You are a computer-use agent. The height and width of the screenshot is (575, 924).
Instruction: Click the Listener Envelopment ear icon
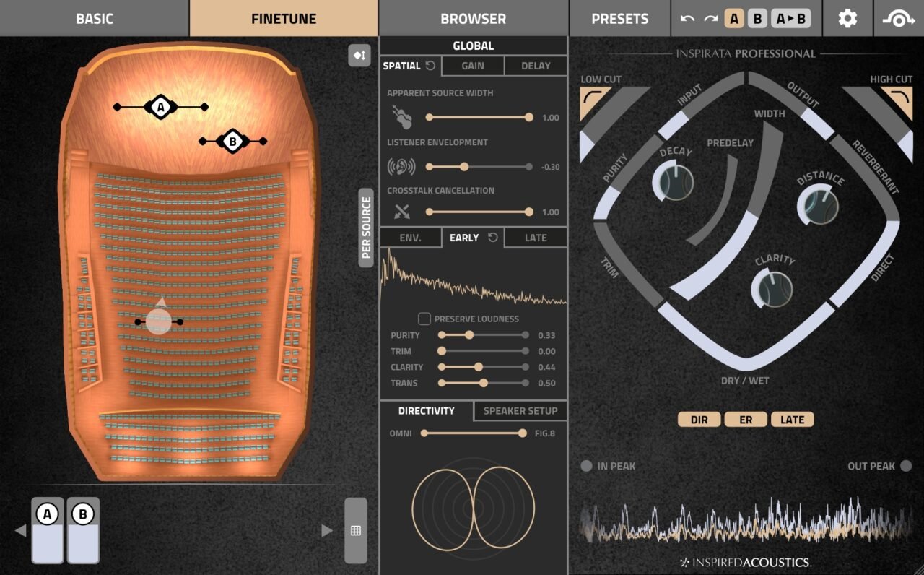[401, 167]
